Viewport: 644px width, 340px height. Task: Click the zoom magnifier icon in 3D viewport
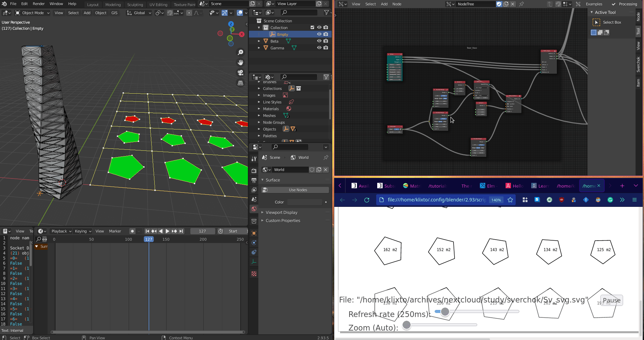[240, 52]
